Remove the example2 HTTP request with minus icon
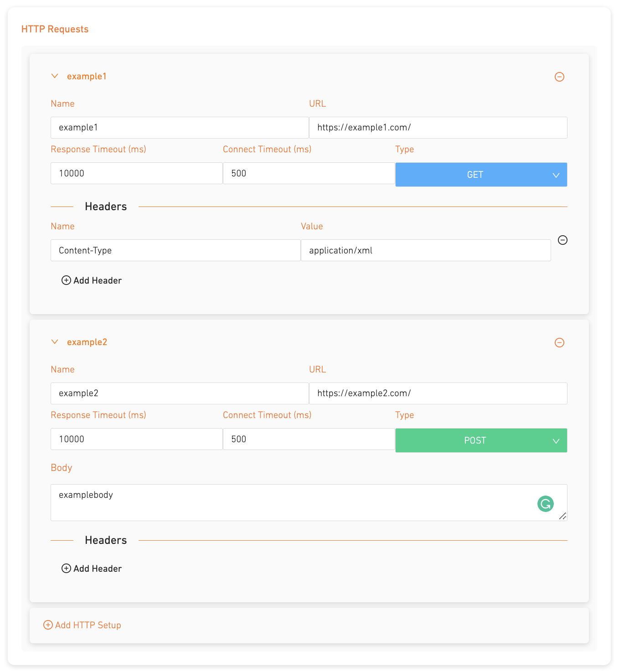 coord(559,342)
